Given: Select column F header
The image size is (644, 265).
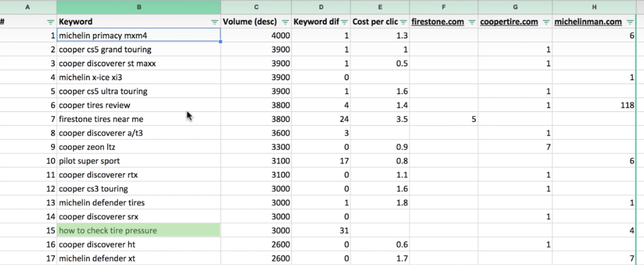Looking at the screenshot, I should 444,7.
